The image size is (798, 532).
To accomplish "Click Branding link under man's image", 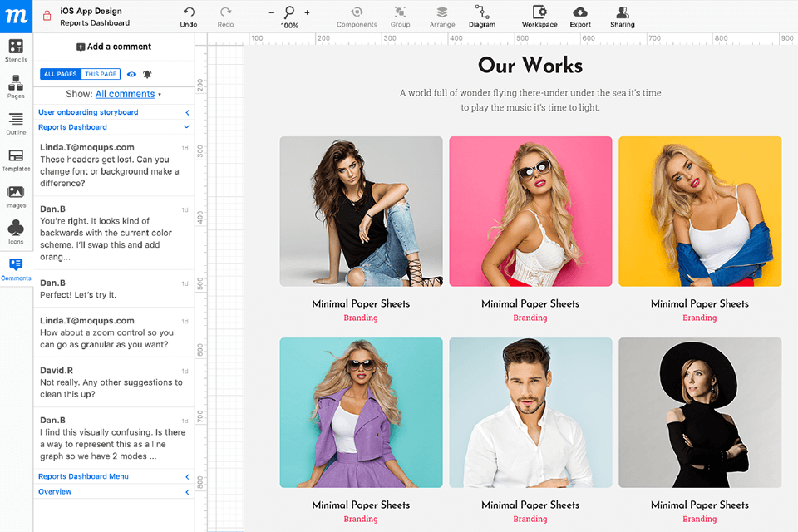I will click(x=530, y=519).
